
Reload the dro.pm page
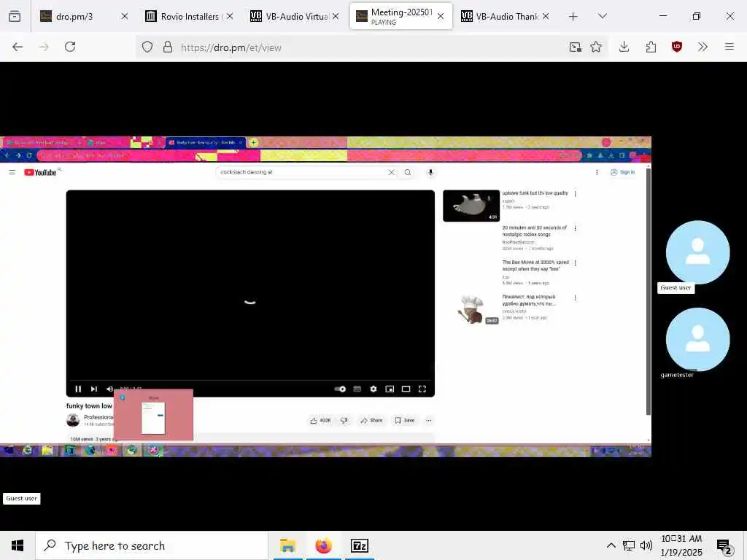pos(70,47)
